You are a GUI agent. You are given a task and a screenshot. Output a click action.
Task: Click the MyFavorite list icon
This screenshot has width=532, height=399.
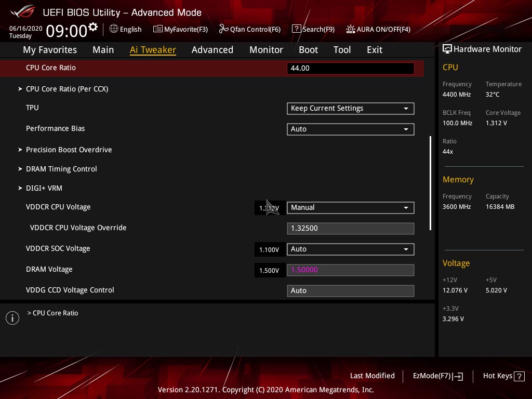pyautogui.click(x=157, y=29)
